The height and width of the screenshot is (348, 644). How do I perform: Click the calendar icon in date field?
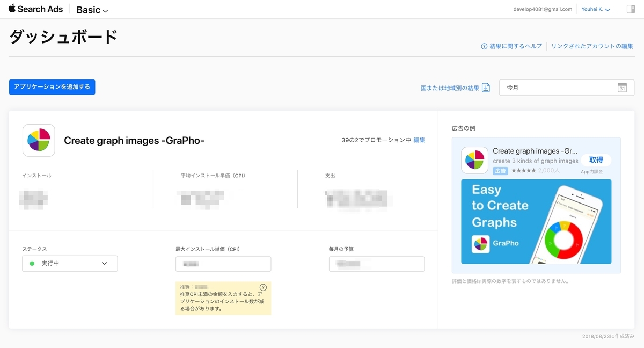623,88
